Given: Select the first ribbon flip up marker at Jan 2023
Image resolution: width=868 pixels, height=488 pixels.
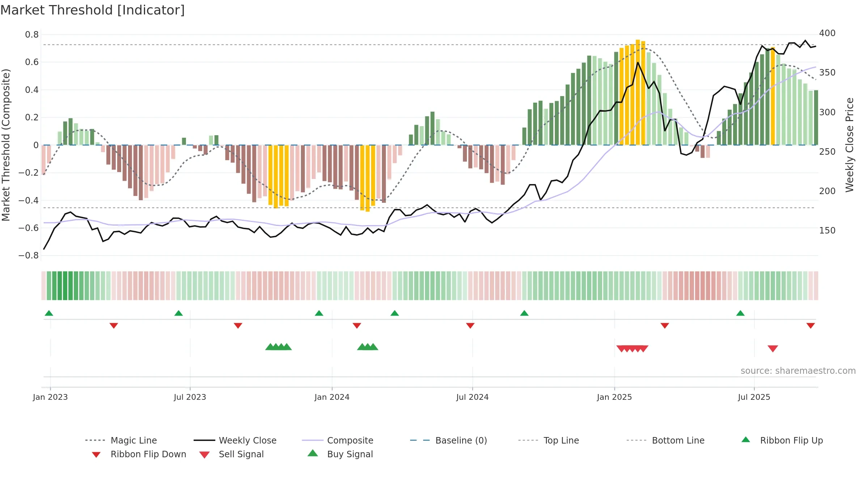Looking at the screenshot, I should click(x=49, y=313).
